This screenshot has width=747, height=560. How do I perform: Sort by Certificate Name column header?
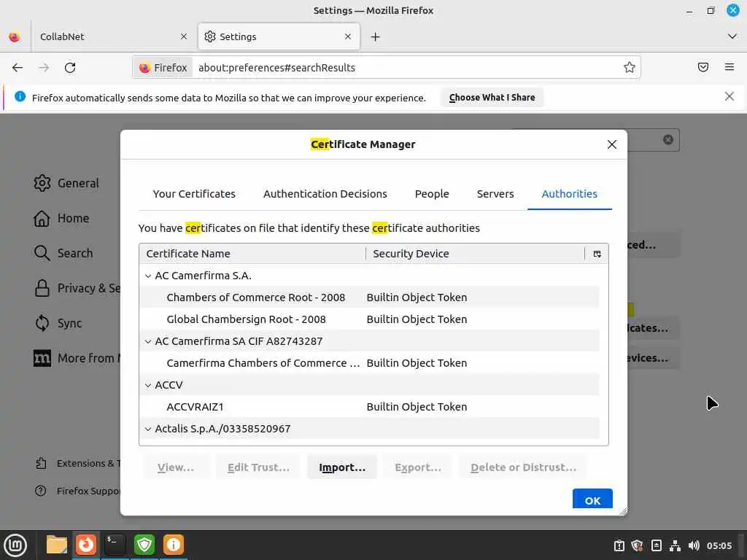coord(252,254)
